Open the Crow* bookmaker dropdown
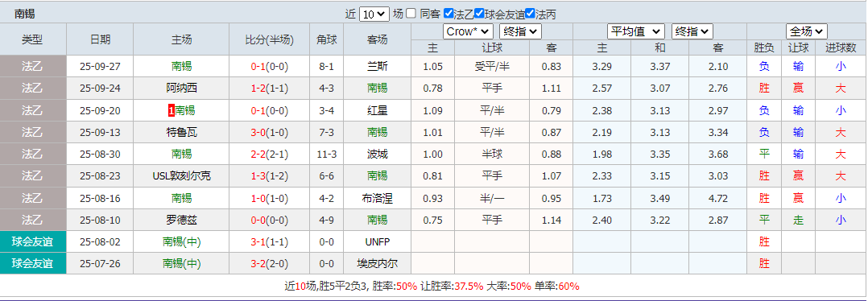Viewport: 868px width, 301px height. (468, 31)
